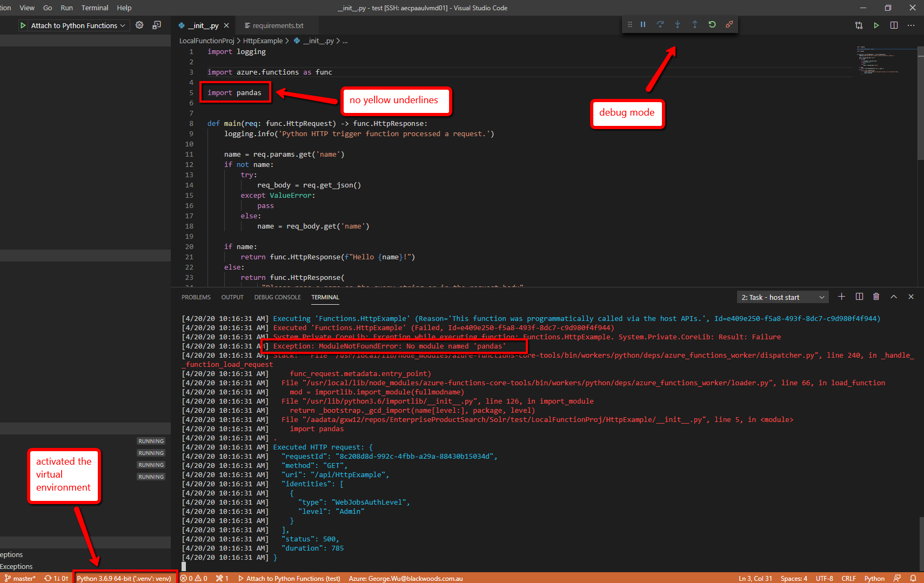The width and height of the screenshot is (924, 583).
Task: Click Step Out arrow in debug toolbar
Action: [695, 24]
